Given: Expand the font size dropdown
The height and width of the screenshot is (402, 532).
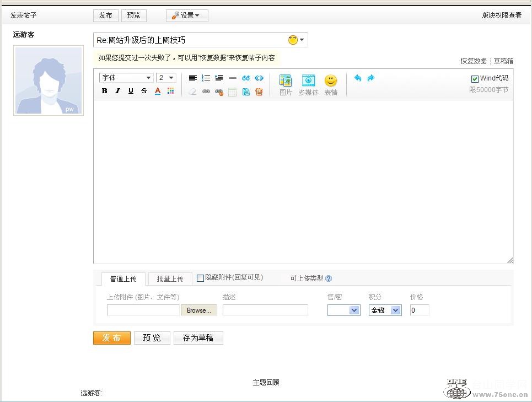Looking at the screenshot, I should point(166,78).
